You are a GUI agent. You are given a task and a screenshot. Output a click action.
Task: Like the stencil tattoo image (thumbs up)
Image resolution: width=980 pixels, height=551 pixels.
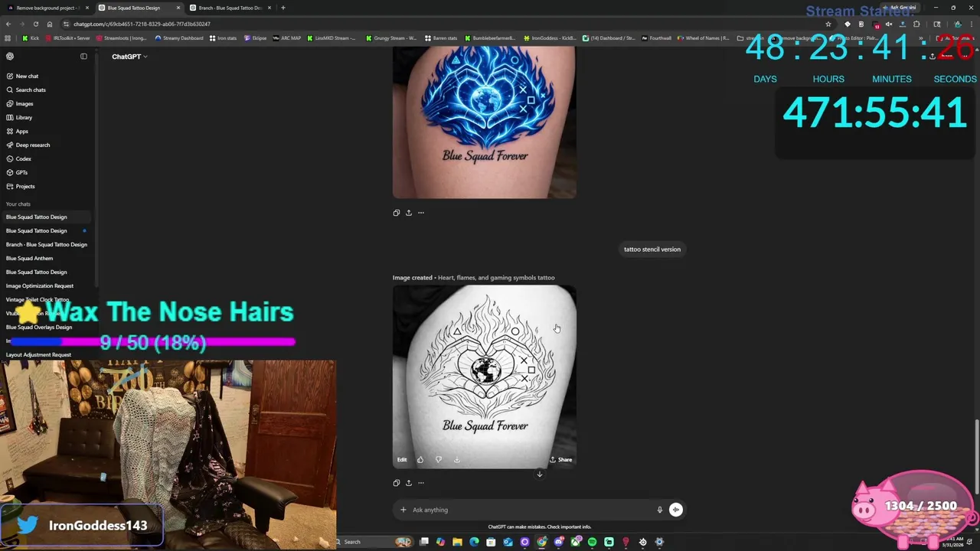420,459
